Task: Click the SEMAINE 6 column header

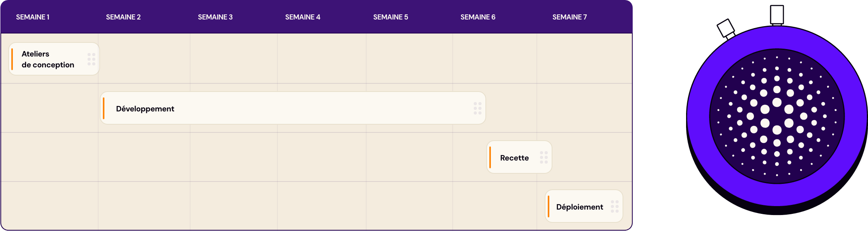Action: coord(478,17)
